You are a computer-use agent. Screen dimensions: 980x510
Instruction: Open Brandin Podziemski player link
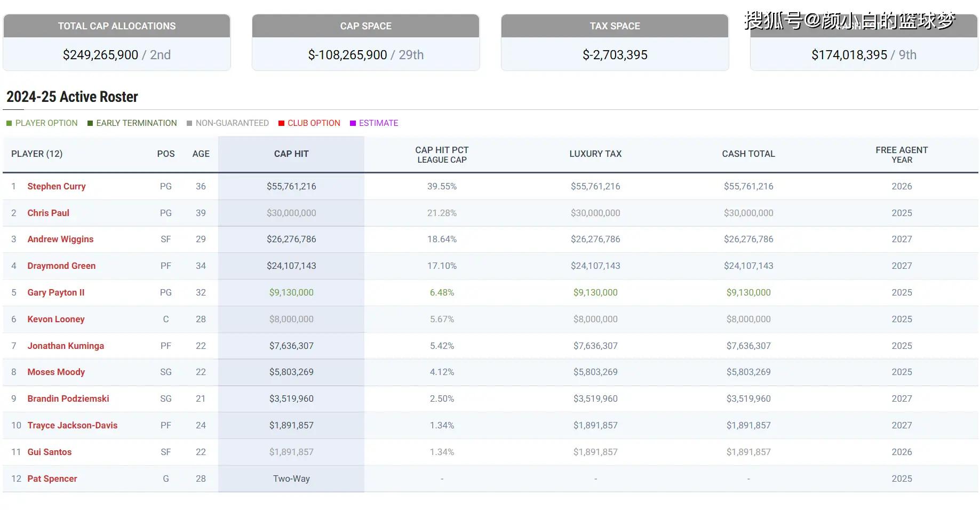pos(68,399)
